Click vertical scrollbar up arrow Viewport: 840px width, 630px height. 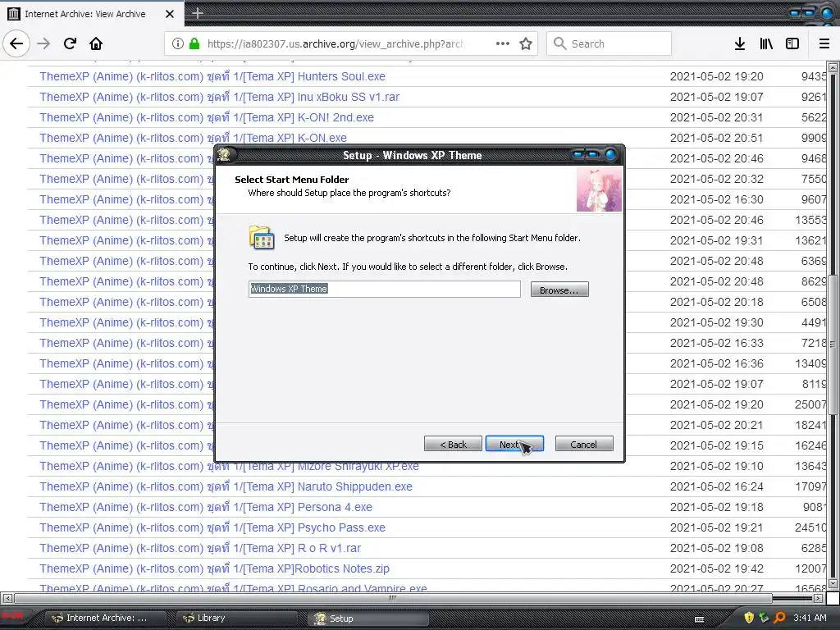pyautogui.click(x=833, y=67)
